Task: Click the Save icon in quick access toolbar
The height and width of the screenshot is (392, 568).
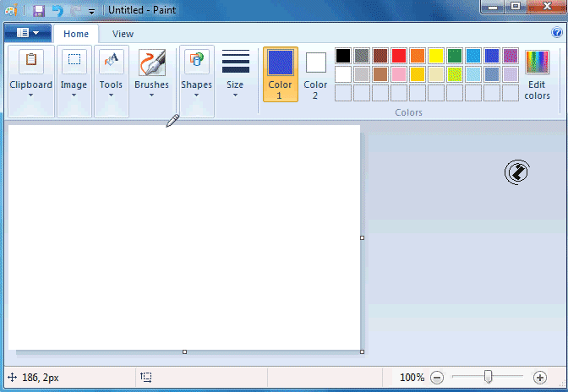Action: click(x=39, y=11)
